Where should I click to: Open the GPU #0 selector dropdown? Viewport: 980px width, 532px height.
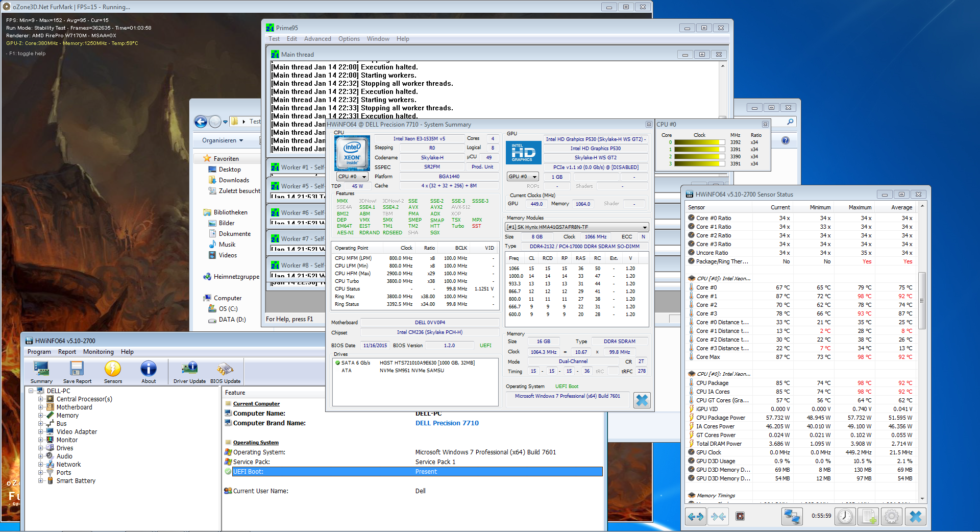(523, 177)
